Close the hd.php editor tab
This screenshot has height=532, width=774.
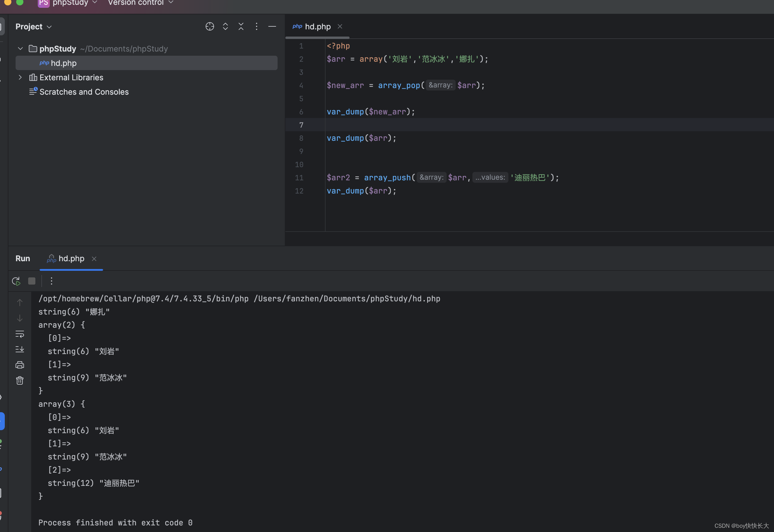pyautogui.click(x=340, y=26)
